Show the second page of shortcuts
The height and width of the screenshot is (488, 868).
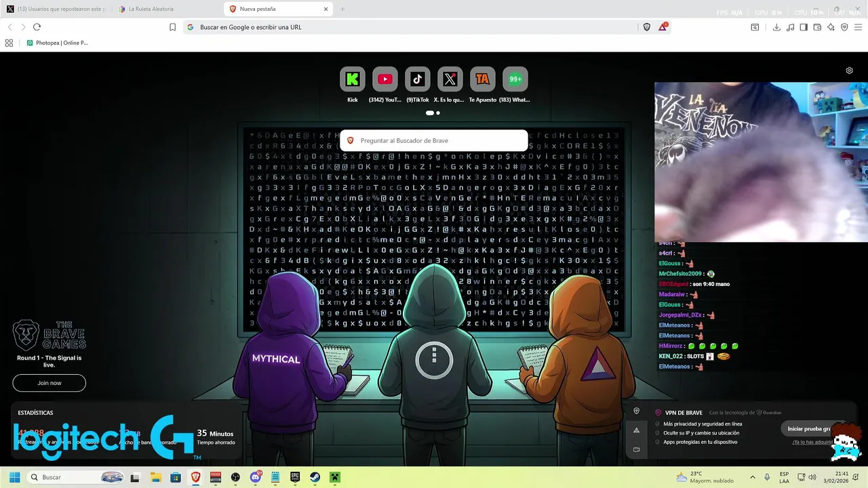pos(438,113)
